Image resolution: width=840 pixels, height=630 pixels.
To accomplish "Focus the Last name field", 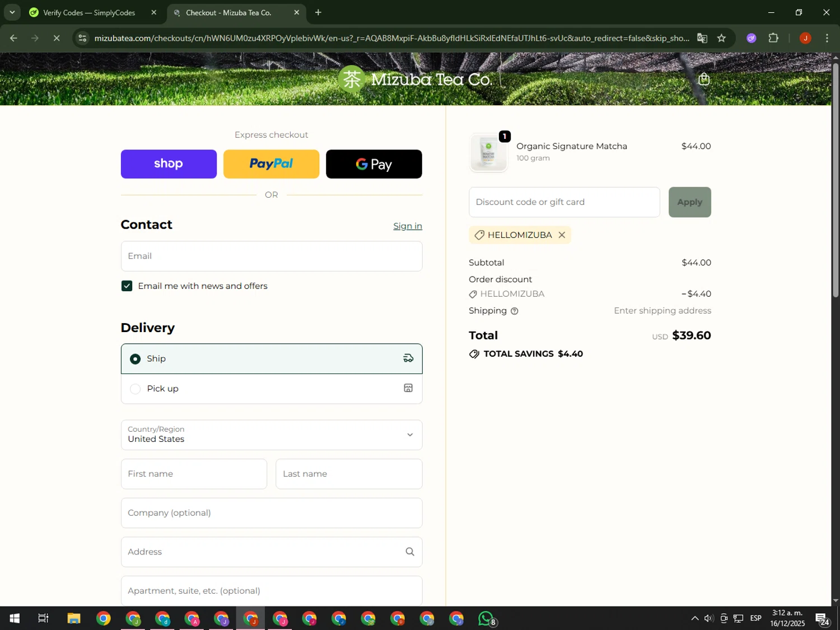I will (349, 474).
